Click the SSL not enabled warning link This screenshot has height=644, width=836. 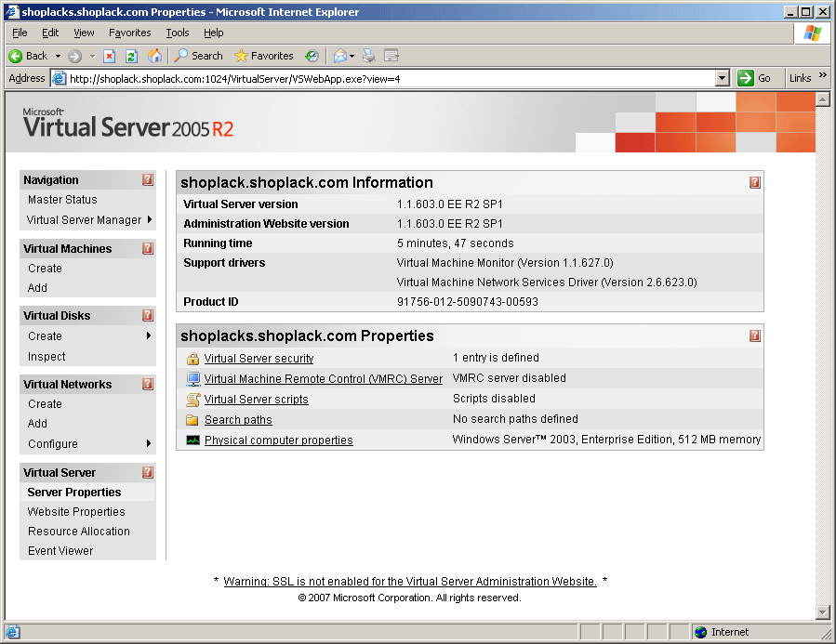point(409,582)
